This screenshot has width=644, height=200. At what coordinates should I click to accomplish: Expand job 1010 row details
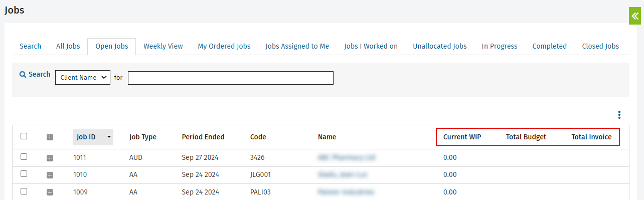coord(50,175)
